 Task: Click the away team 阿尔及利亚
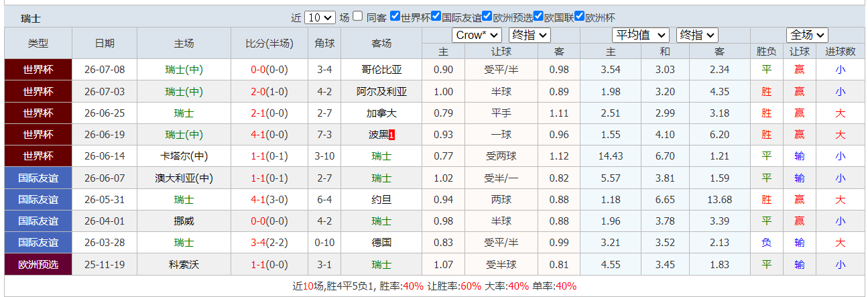pos(381,91)
